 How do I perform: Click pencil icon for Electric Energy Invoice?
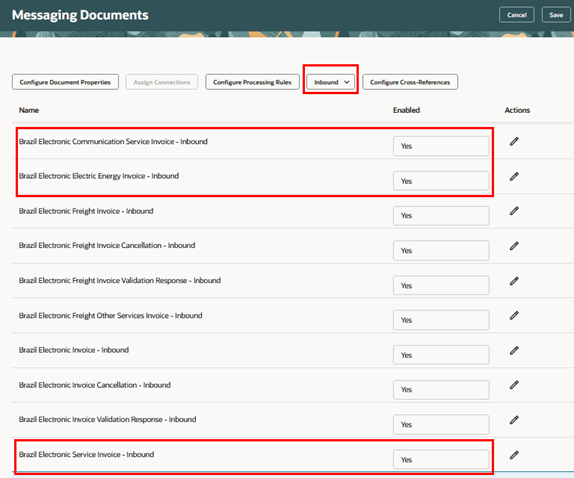click(x=514, y=176)
